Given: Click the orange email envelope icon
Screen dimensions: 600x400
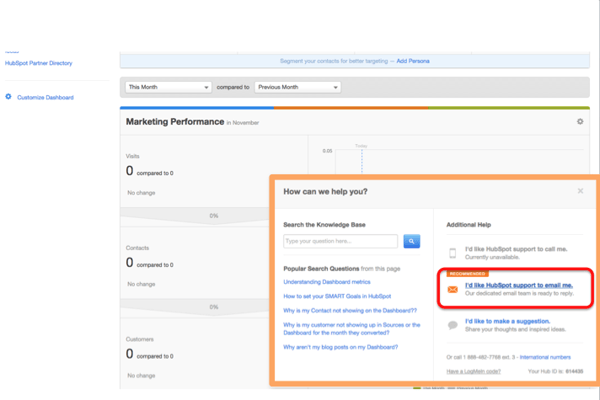Looking at the screenshot, I should pos(453,290).
